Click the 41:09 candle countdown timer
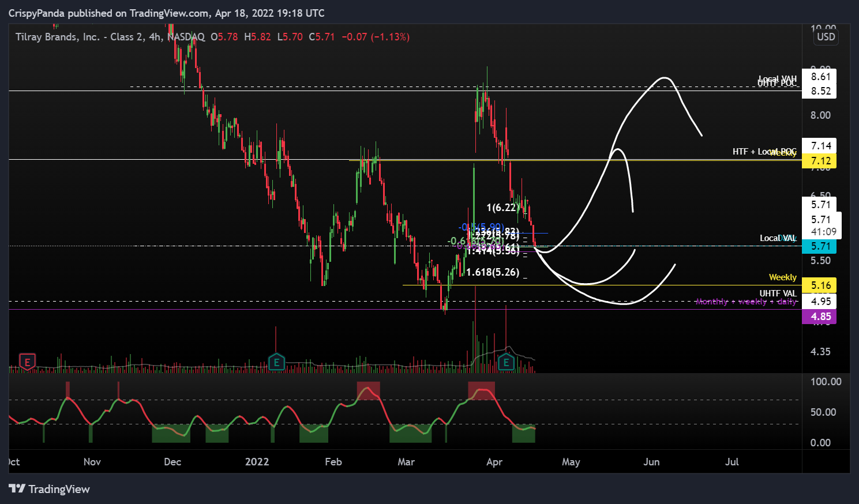This screenshot has height=504, width=859. pos(823,232)
